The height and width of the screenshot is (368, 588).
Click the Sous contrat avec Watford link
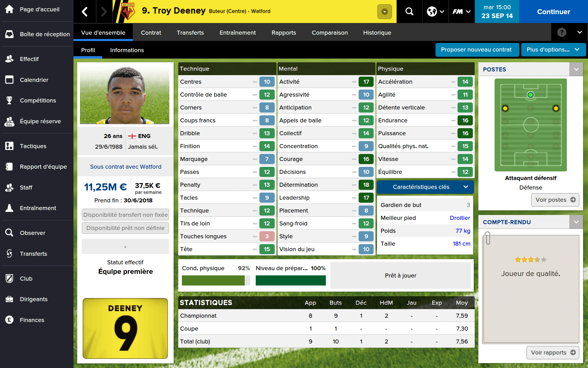click(x=126, y=167)
